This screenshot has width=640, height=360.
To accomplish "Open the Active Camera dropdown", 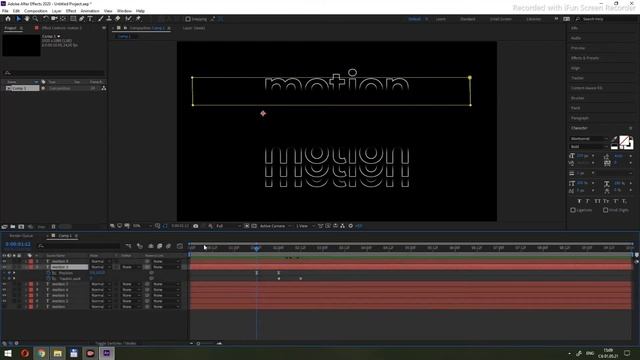I will coord(276,226).
